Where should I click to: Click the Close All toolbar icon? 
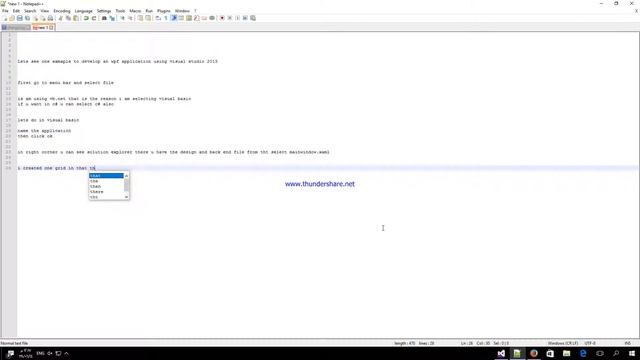click(43, 18)
